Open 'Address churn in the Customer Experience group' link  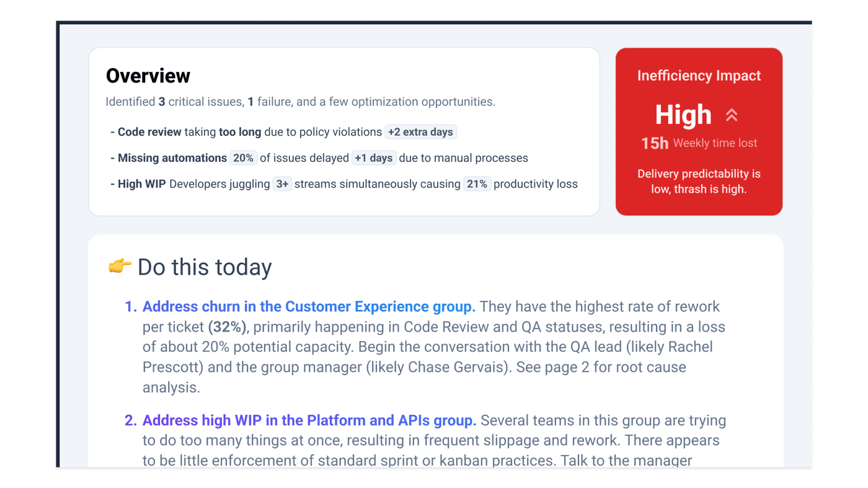(x=309, y=306)
